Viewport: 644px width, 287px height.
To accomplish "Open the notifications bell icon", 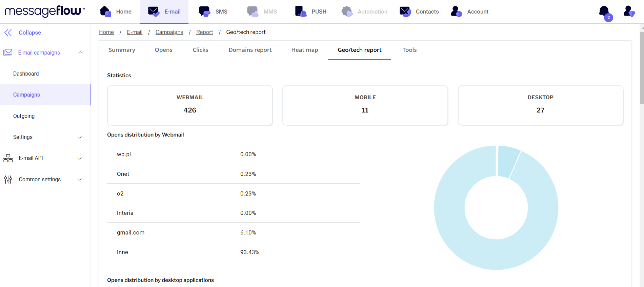I will (x=604, y=12).
